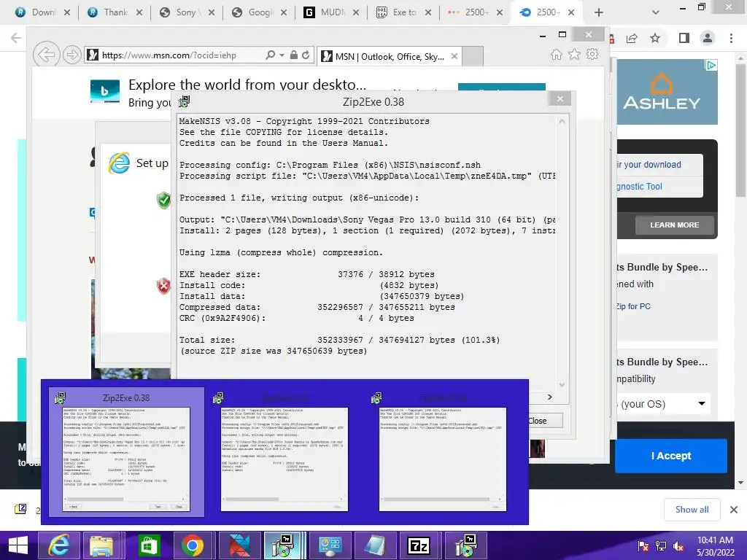Open Windows Store from the taskbar
Screen dimensions: 747x560
coord(148,545)
